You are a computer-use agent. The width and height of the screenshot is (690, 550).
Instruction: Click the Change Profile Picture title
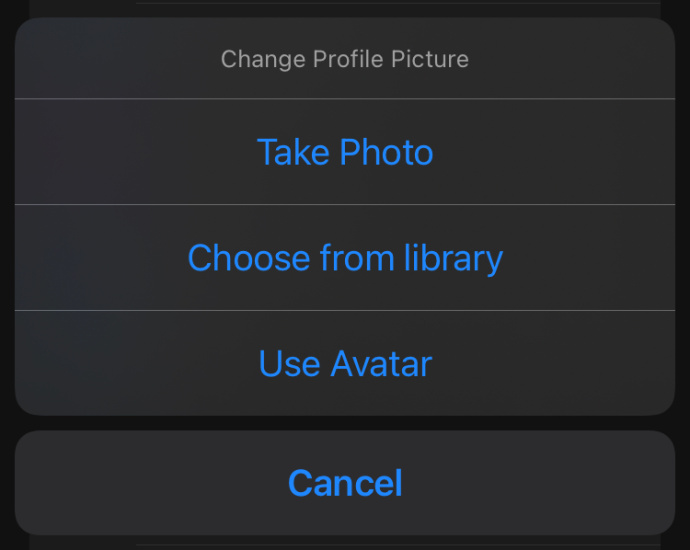coord(345,59)
